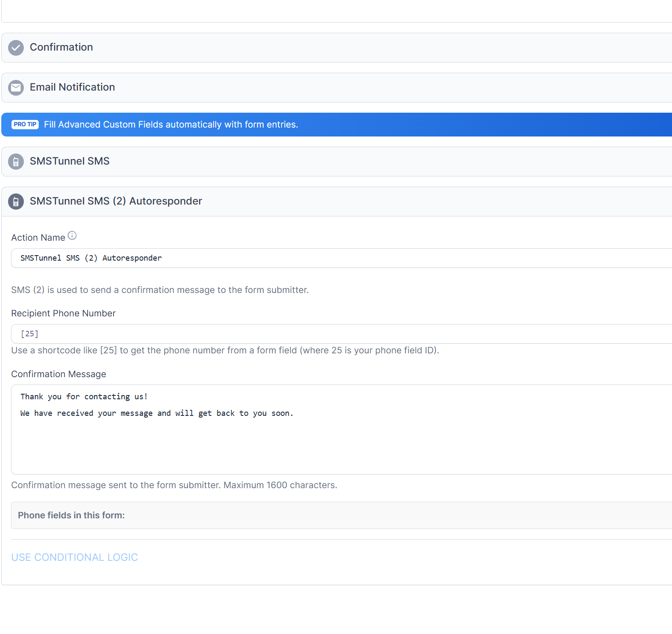
Task: Expand the Confirmation action panel
Action: coord(336,48)
